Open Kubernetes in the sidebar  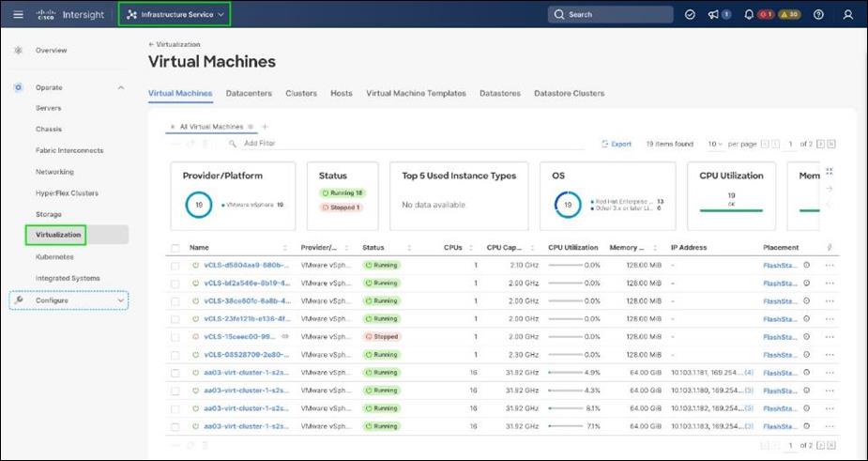54,257
